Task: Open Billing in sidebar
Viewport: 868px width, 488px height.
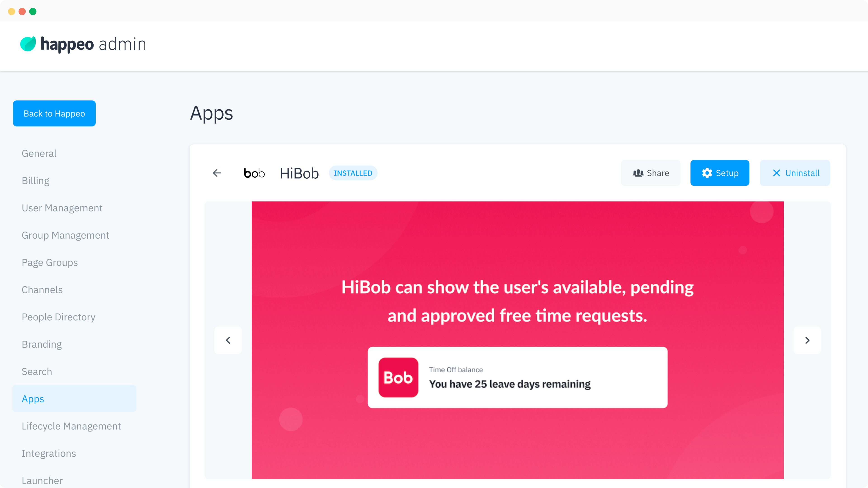Action: click(x=35, y=181)
